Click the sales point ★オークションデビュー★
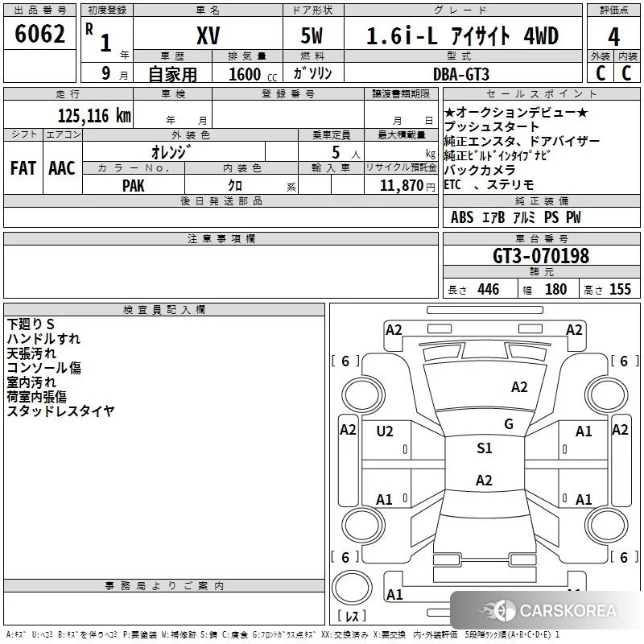Viewport: 644px width, 644px height. pos(516,112)
